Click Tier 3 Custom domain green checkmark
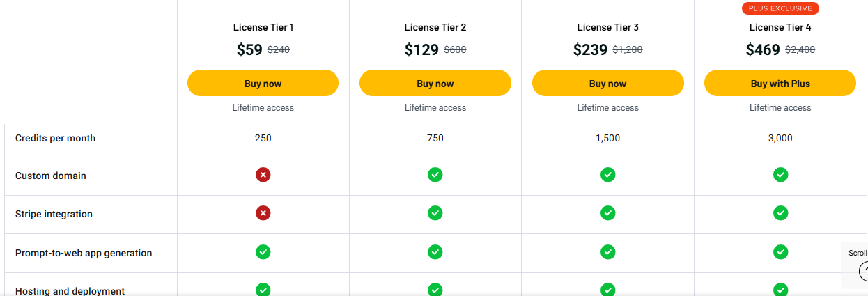 click(x=607, y=175)
